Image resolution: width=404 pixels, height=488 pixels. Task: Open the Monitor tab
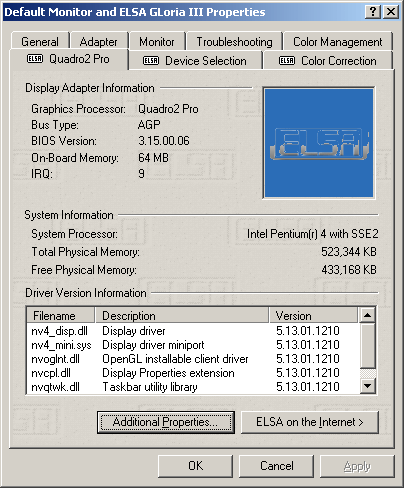click(x=157, y=42)
